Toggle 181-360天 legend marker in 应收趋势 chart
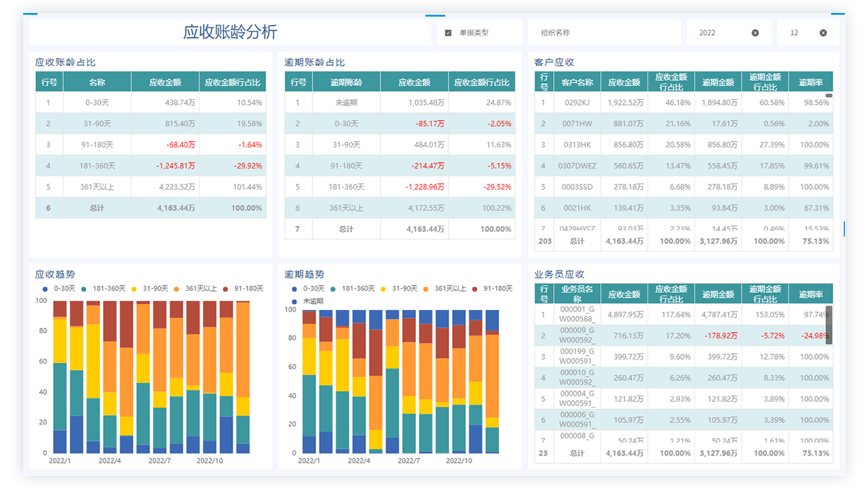This screenshot has height=488, width=868. [x=84, y=288]
